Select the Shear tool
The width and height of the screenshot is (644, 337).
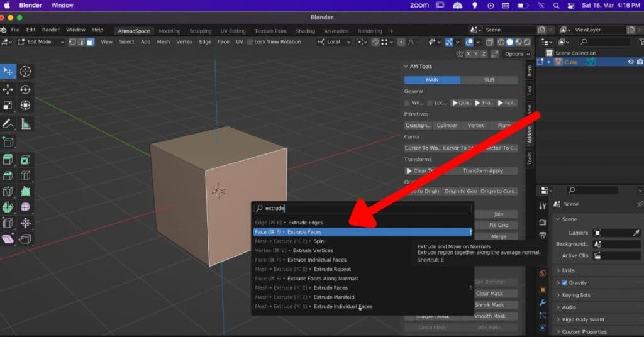click(x=8, y=239)
